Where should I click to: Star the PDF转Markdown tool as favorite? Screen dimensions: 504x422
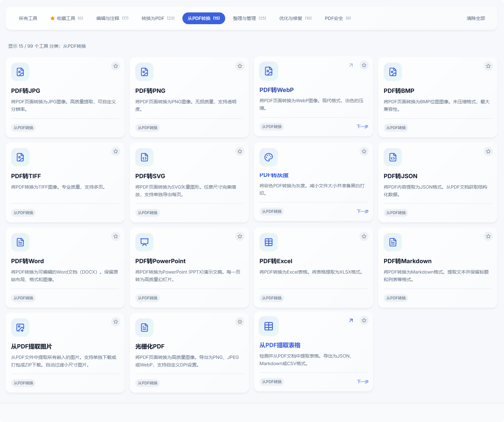488,236
